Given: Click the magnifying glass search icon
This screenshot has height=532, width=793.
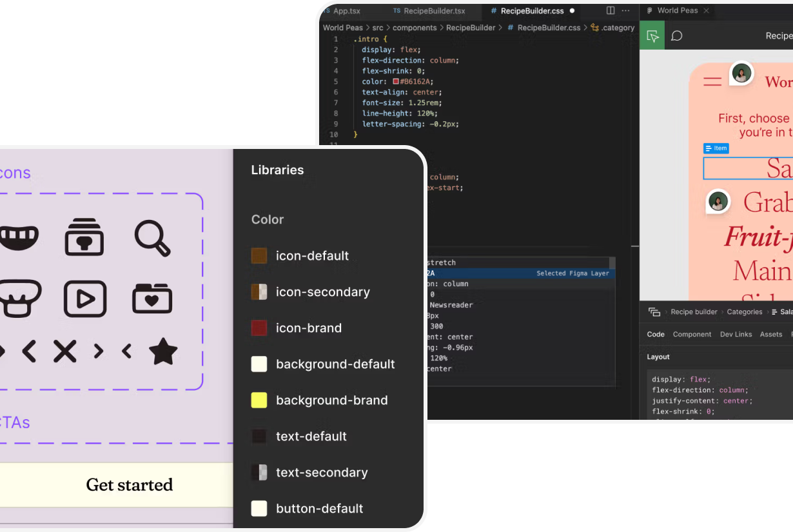Looking at the screenshot, I should 152,238.
